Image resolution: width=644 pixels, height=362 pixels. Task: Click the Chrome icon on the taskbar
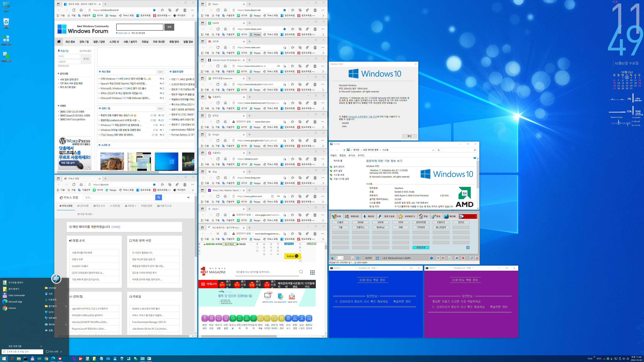[46, 358]
